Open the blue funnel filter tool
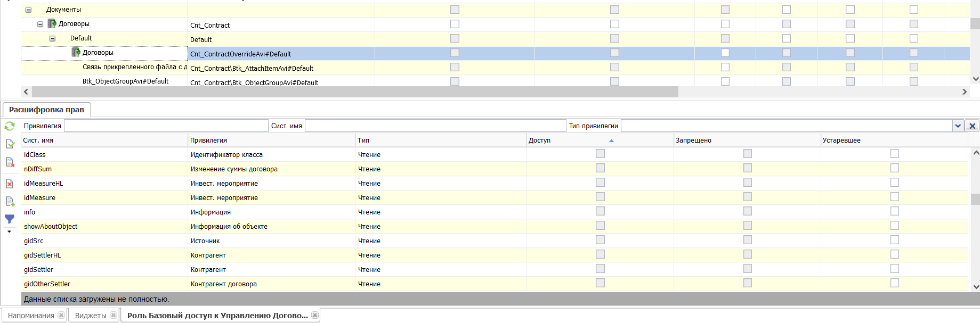Screen dimensions: 980x323 pos(10,219)
